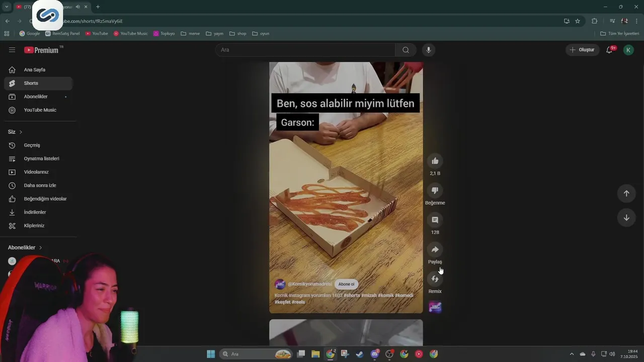Start voice search with microphone icon
The width and height of the screenshot is (644, 362).
click(x=429, y=50)
